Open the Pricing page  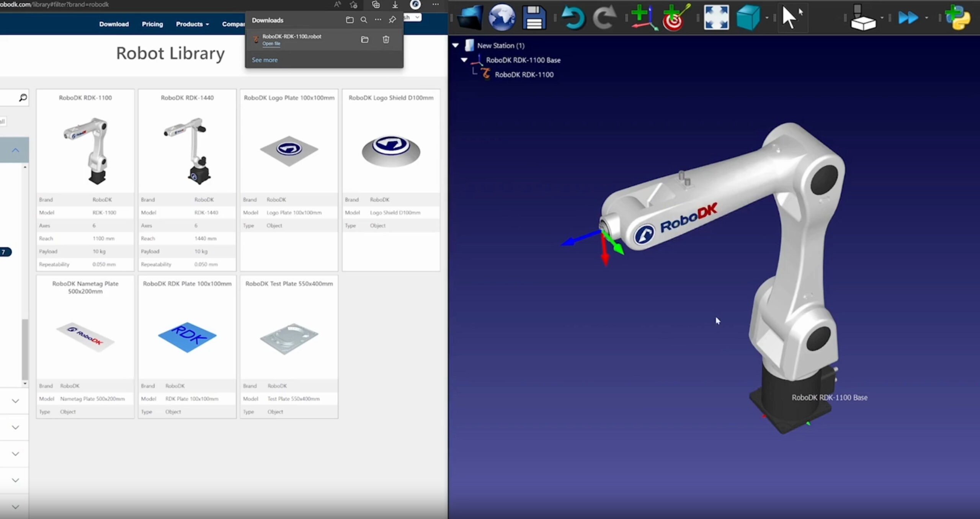tap(152, 24)
